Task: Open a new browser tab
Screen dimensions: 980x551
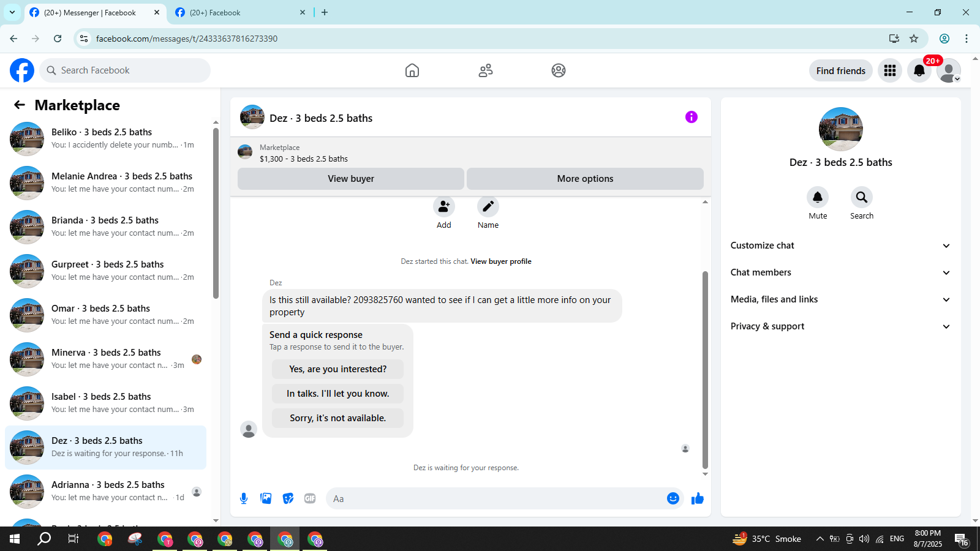Action: click(325, 12)
